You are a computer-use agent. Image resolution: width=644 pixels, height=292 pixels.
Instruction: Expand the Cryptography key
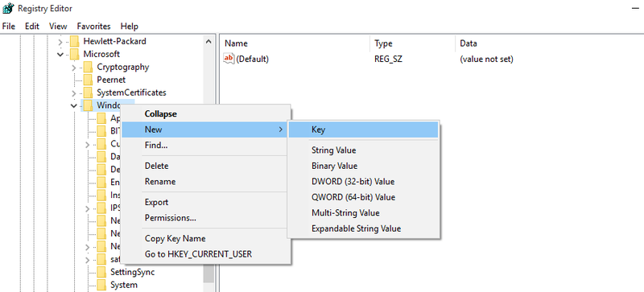pos(74,68)
